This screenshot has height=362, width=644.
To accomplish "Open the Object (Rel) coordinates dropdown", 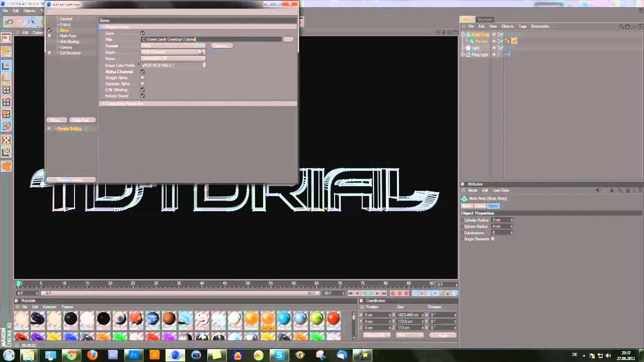I will [x=377, y=335].
